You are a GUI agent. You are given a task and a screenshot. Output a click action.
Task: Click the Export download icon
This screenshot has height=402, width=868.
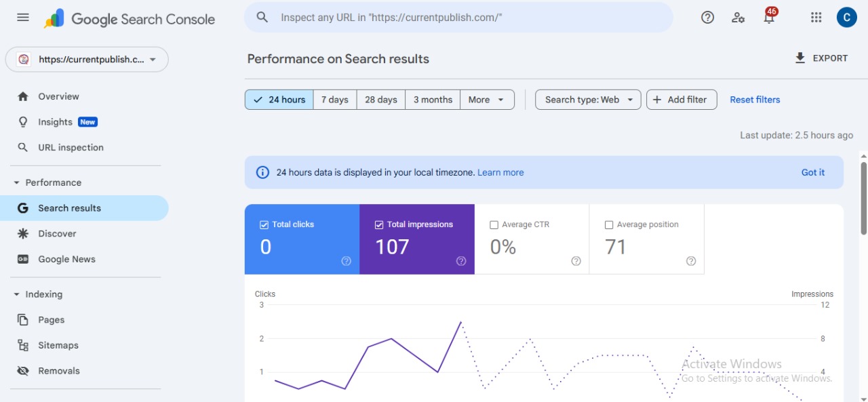coord(800,58)
